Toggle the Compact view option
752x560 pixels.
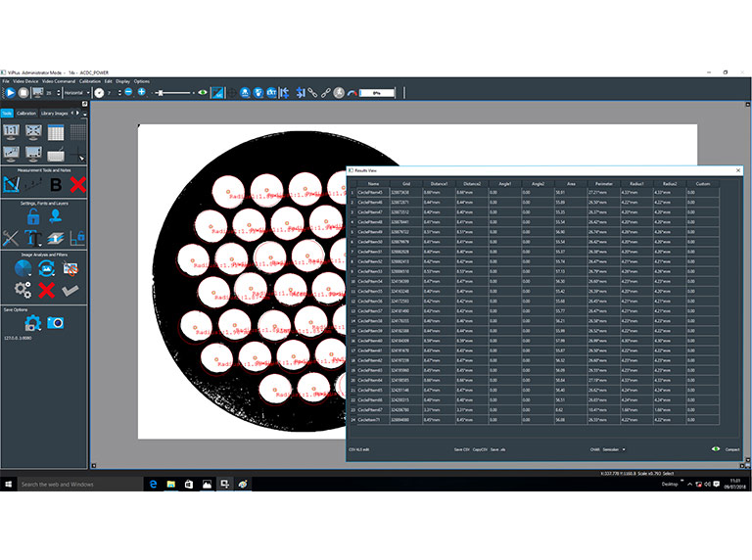pyautogui.click(x=731, y=449)
